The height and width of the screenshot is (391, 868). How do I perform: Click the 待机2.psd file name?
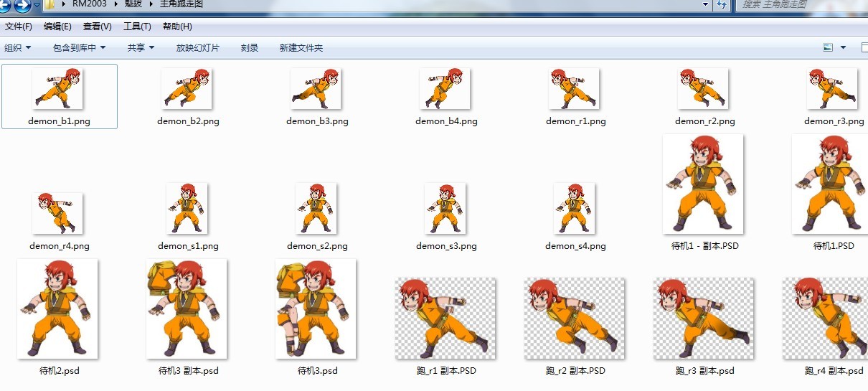(60, 371)
